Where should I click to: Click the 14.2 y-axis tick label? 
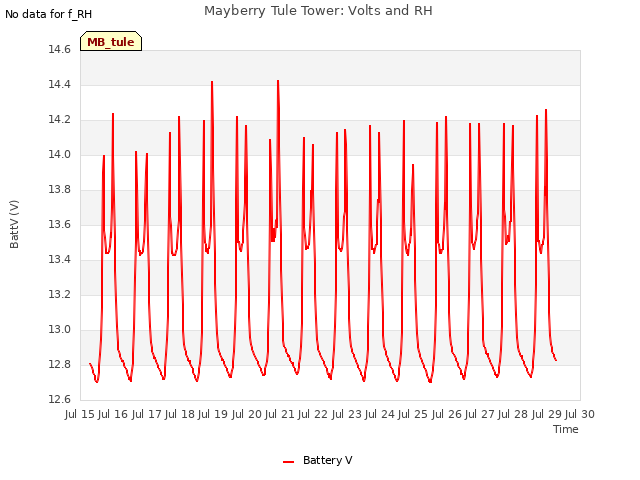click(x=60, y=120)
